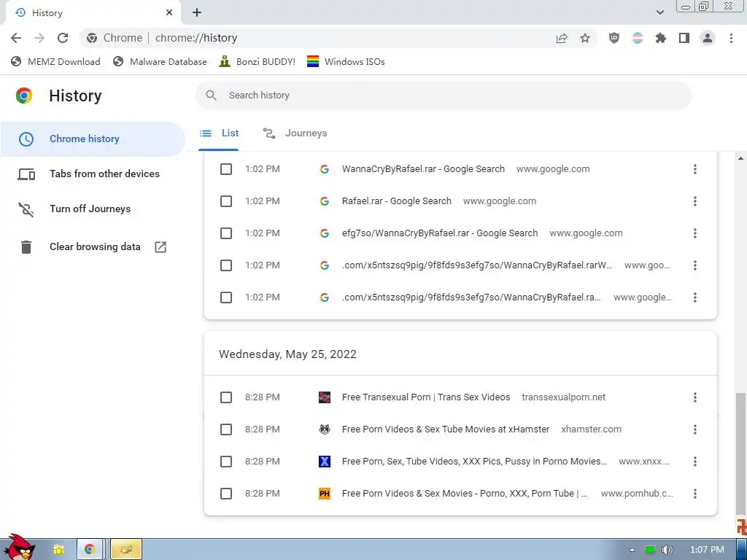This screenshot has height=560, width=747.
Task: Open the Rafael.rar - Google Search link
Action: 396,201
